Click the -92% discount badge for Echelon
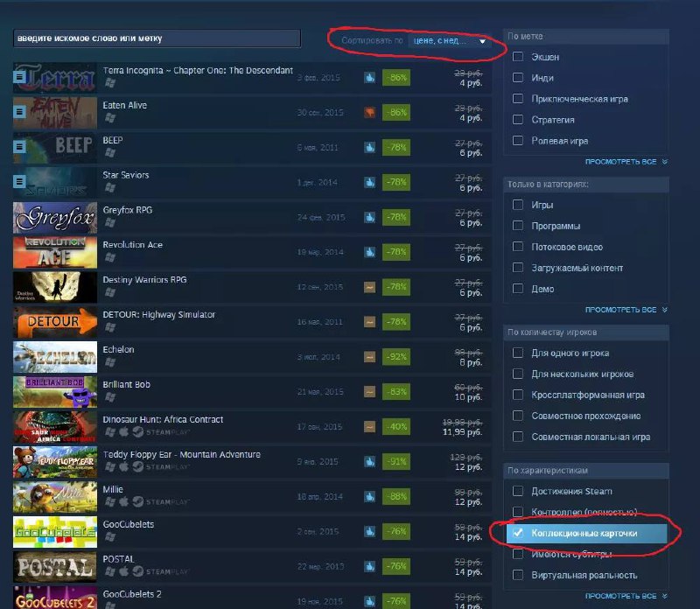Viewport: 700px width, 609px height. pyautogui.click(x=396, y=357)
